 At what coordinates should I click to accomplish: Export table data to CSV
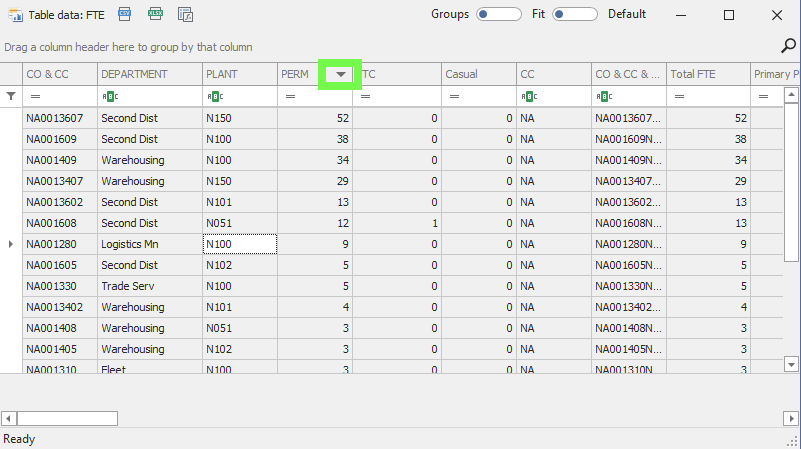coord(125,14)
